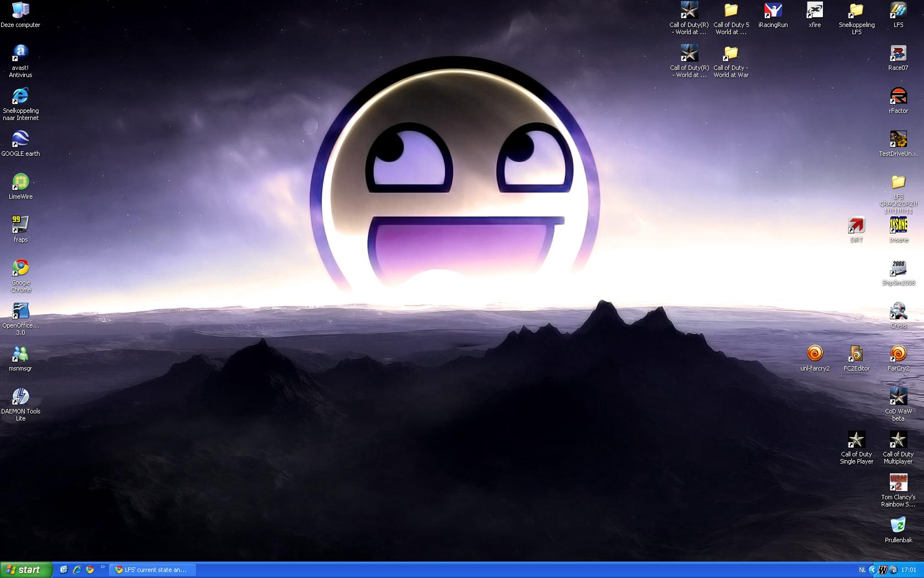Select the rFactor desktop icon

(898, 101)
